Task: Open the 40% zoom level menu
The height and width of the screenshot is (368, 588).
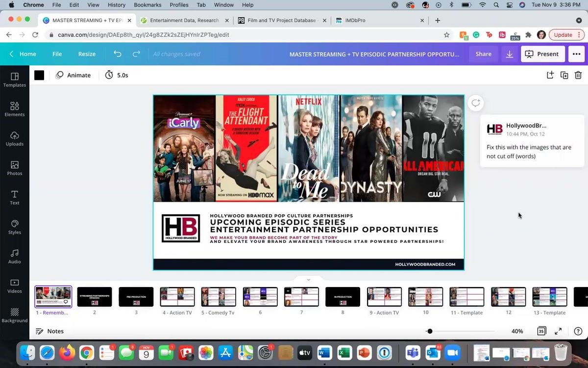Action: coord(517,331)
